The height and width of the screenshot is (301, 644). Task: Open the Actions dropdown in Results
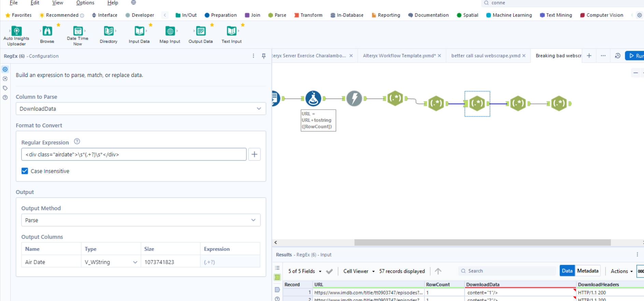(622, 271)
